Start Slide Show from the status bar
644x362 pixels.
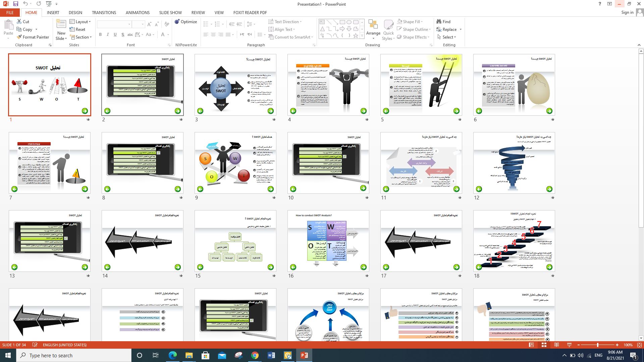coord(569,345)
